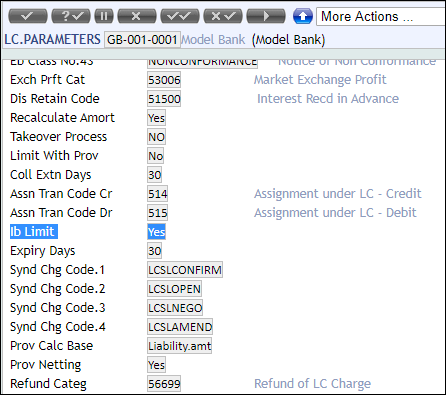The width and height of the screenshot is (446, 395).
Task: Click the reverse X-check toolbar icon
Action: 223,16
